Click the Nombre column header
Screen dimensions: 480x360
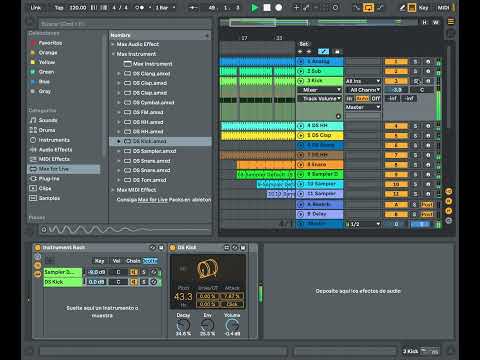tap(160, 35)
